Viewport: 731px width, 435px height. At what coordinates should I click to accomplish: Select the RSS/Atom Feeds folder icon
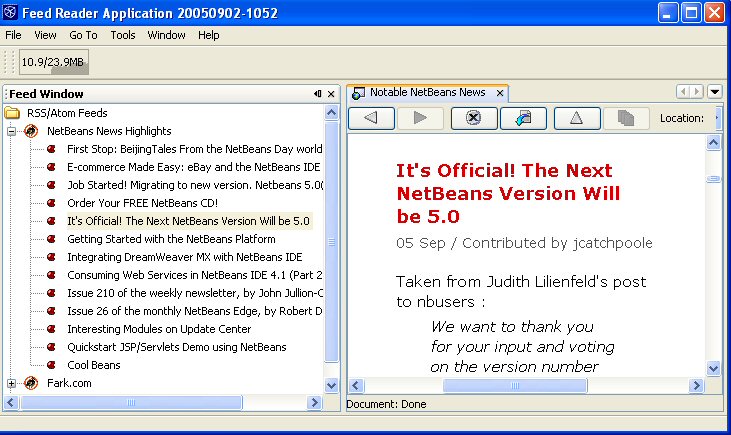coord(12,113)
